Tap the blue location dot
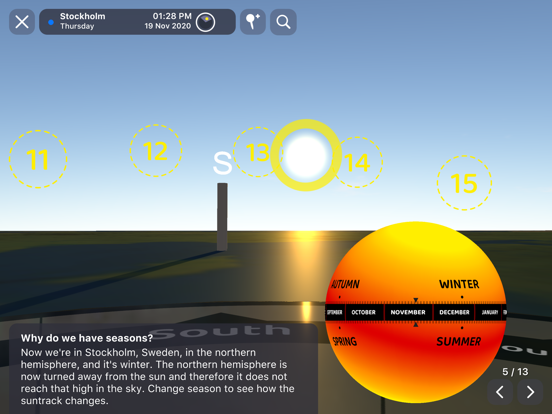Screen dimensions: 552x414 click(x=51, y=22)
